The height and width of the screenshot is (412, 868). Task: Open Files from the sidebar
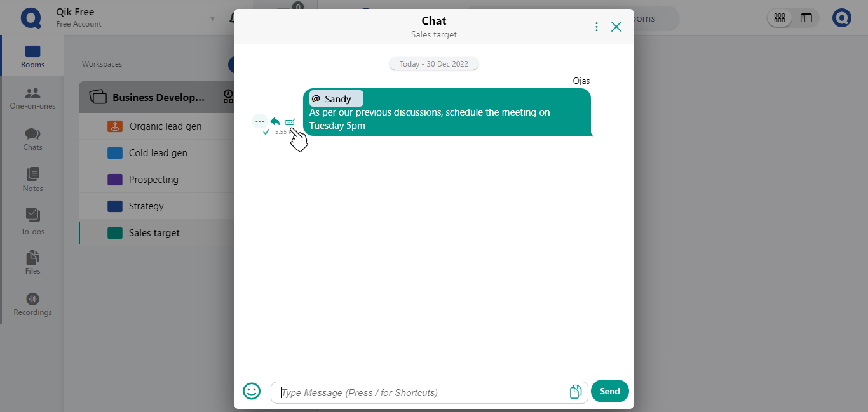(32, 263)
